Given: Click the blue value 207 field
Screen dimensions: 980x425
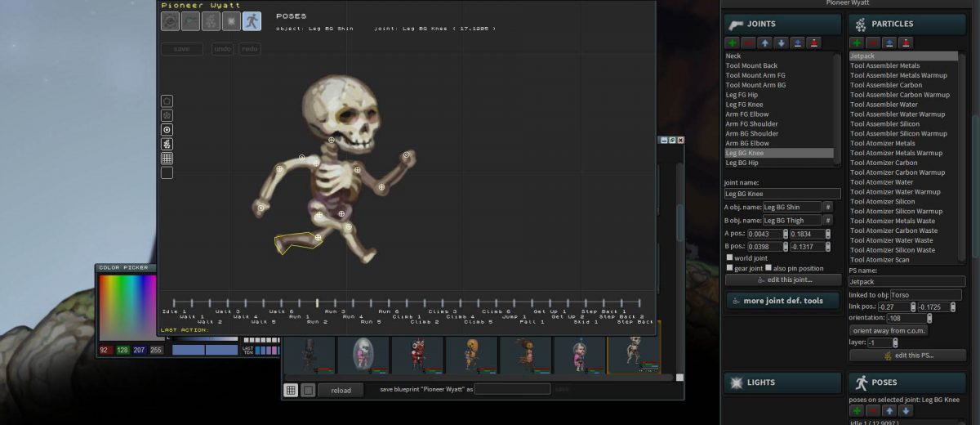Looking at the screenshot, I should (x=138, y=350).
